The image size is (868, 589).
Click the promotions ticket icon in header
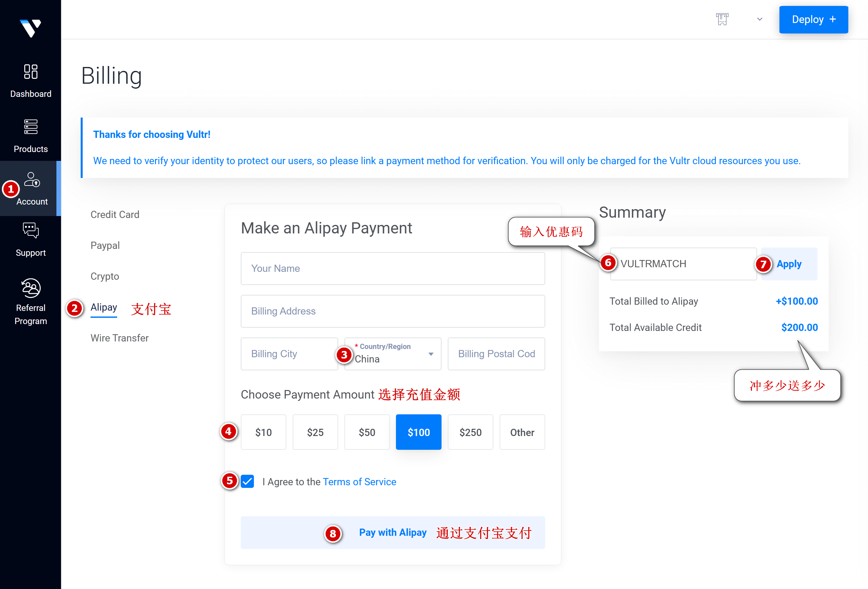(722, 19)
